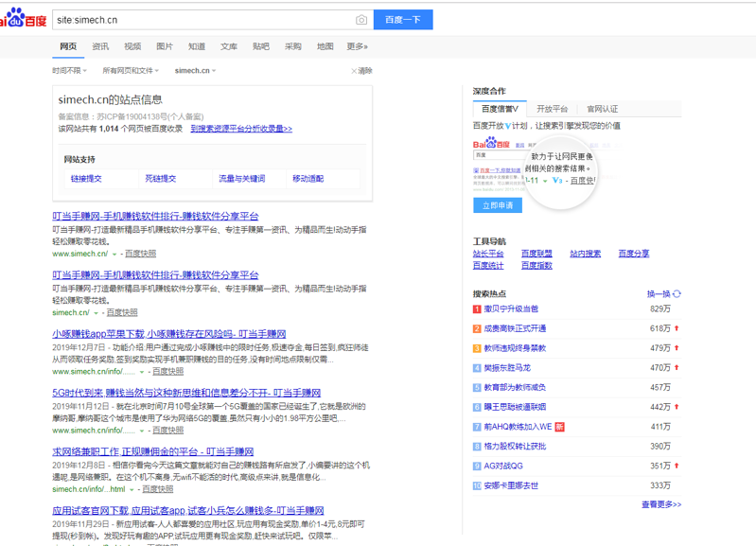Switch to the 视频 tab
The height and width of the screenshot is (546, 756).
pyautogui.click(x=132, y=46)
